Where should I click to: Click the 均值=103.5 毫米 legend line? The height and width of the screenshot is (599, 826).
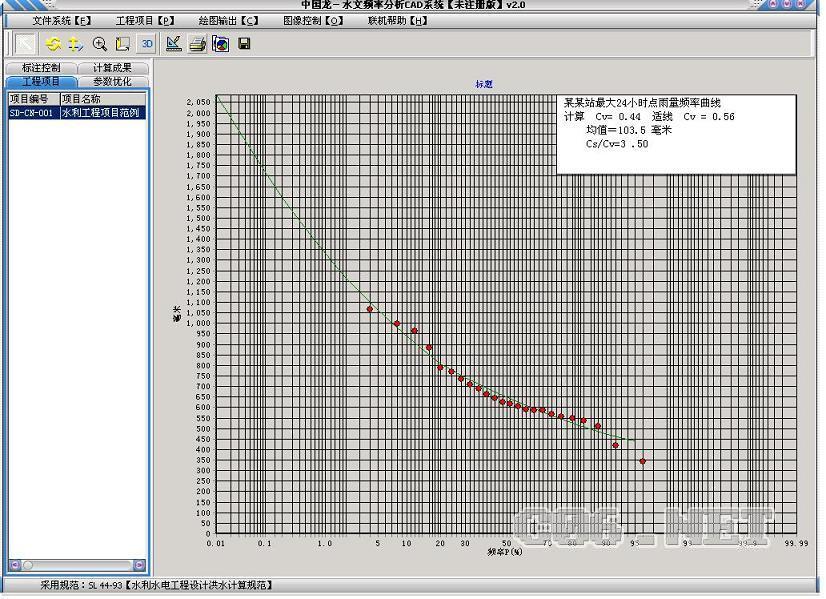click(629, 130)
